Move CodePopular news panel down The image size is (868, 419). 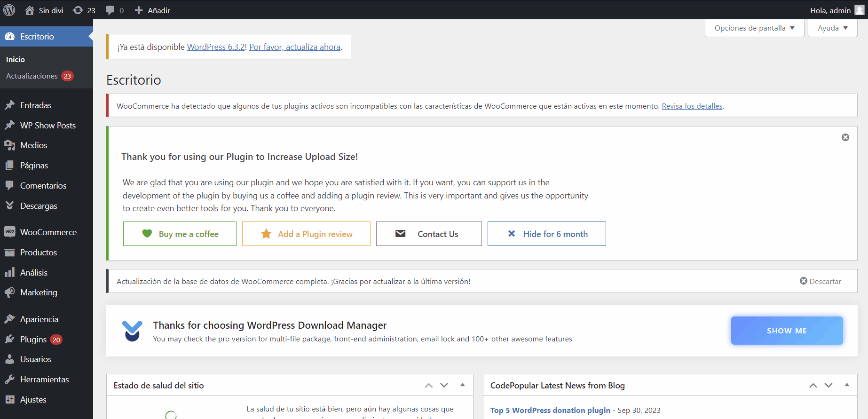tap(829, 385)
